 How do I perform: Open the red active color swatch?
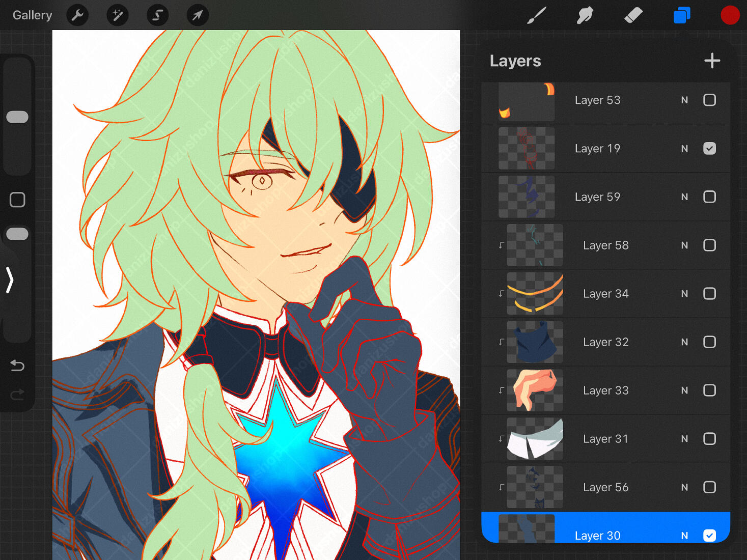click(x=730, y=15)
